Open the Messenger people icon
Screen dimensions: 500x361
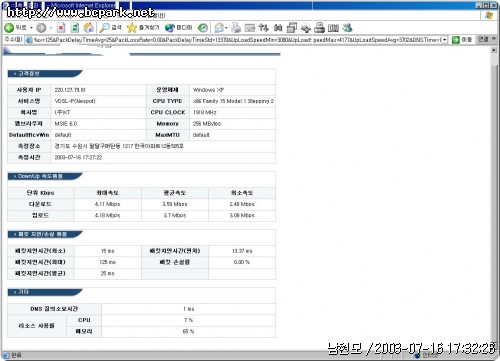(x=347, y=28)
